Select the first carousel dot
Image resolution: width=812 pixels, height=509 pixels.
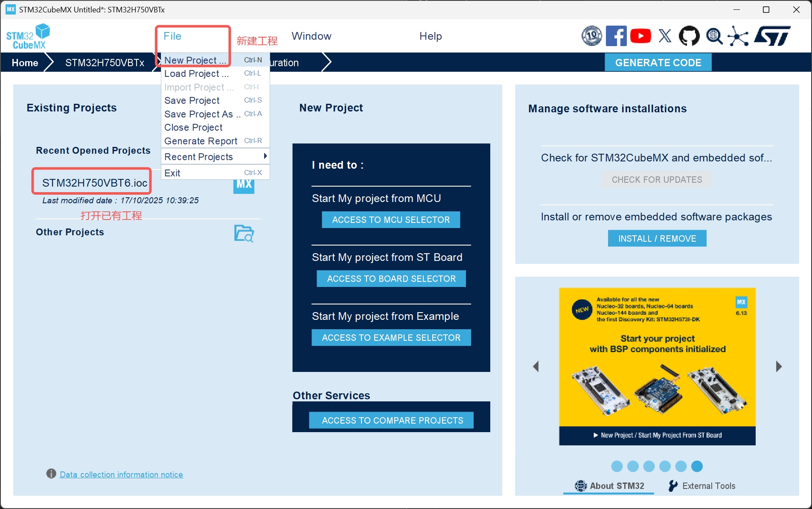[x=617, y=466]
